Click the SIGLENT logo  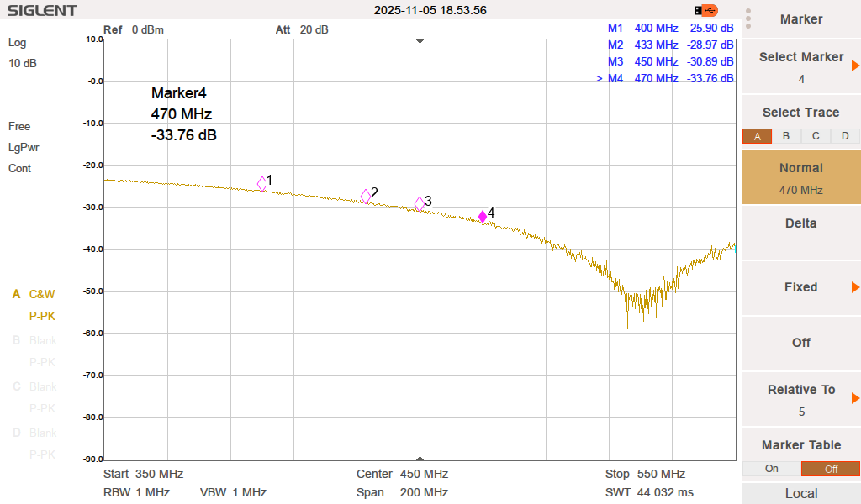click(42, 11)
